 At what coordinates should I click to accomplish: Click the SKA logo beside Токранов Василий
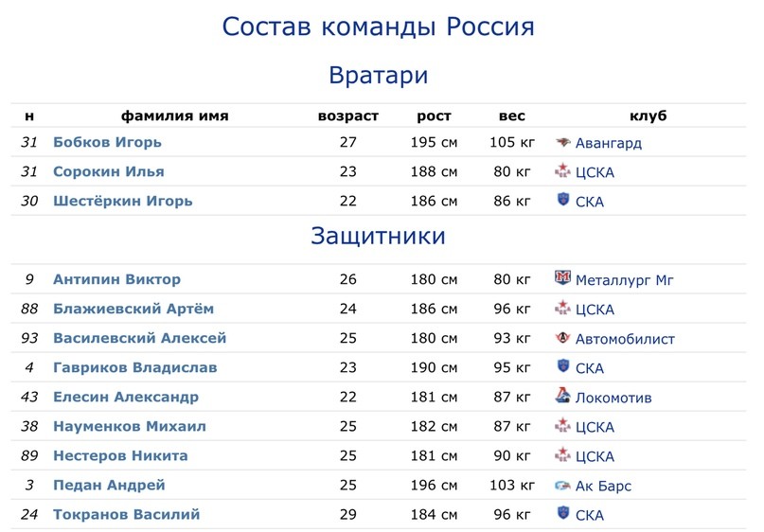[562, 512]
